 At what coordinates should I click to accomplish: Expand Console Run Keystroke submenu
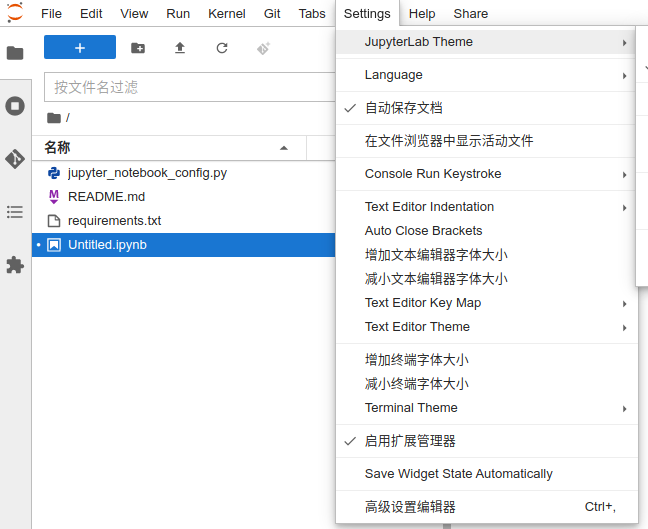pyautogui.click(x=485, y=174)
